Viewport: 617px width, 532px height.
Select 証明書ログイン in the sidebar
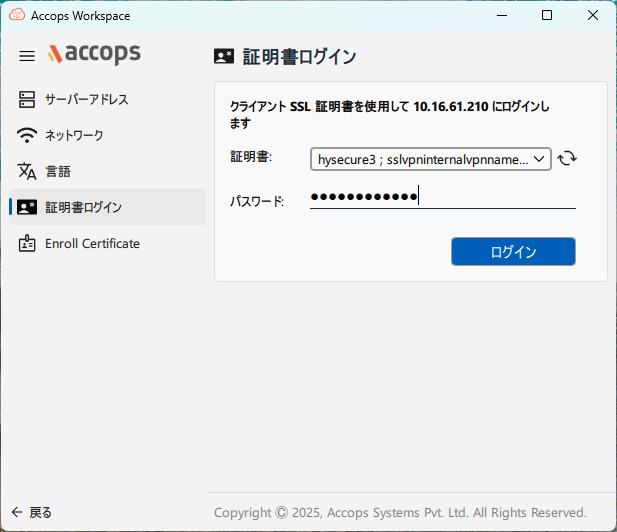tap(107, 207)
